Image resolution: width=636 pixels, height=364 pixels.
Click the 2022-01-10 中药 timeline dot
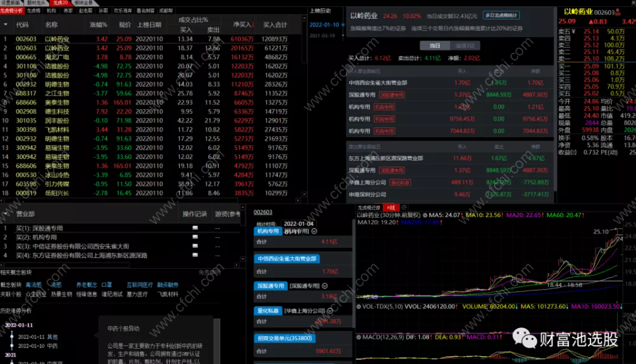(12, 346)
